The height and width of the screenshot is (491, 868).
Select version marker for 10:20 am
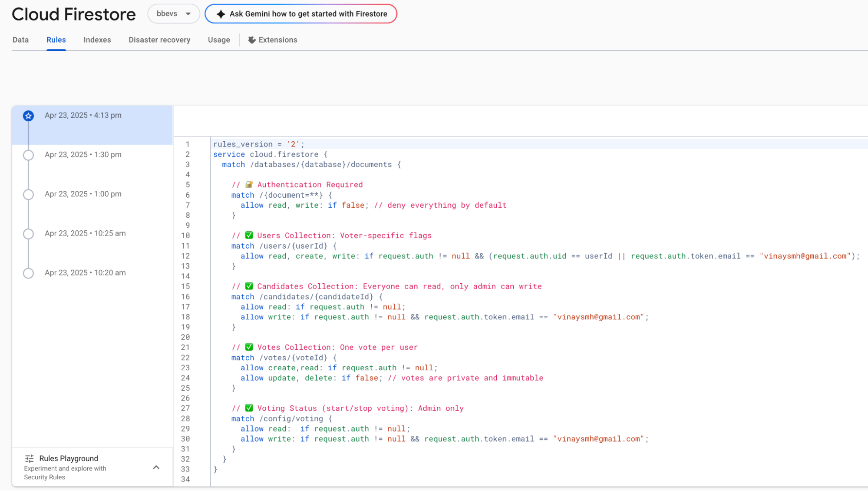(x=29, y=273)
